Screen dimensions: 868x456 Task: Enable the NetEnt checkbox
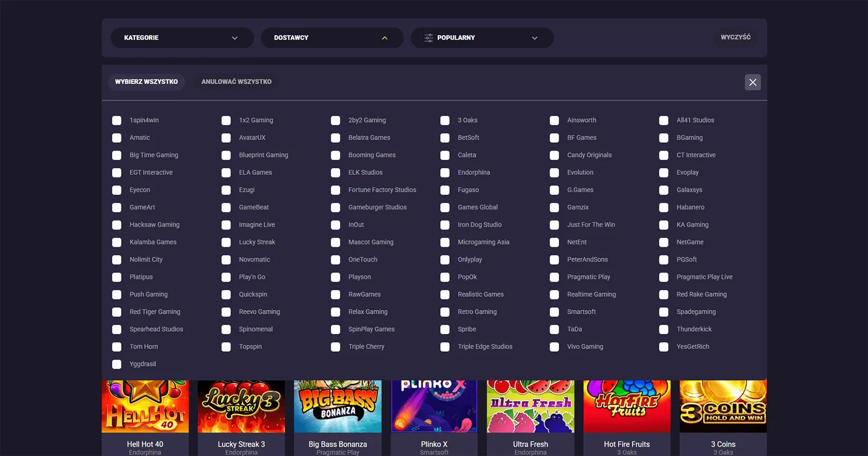click(554, 242)
